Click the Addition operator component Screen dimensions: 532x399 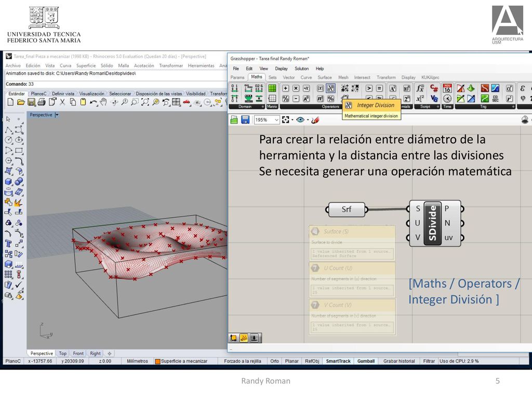[x=286, y=88]
